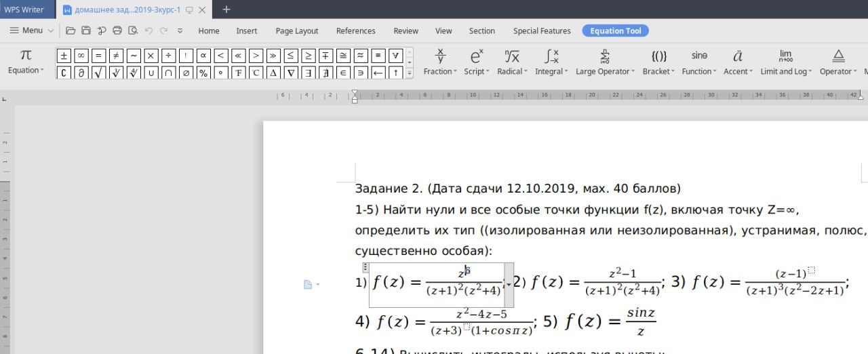Click the WPS Writer home tab
The height and width of the screenshot is (354, 868).
coord(24,9)
